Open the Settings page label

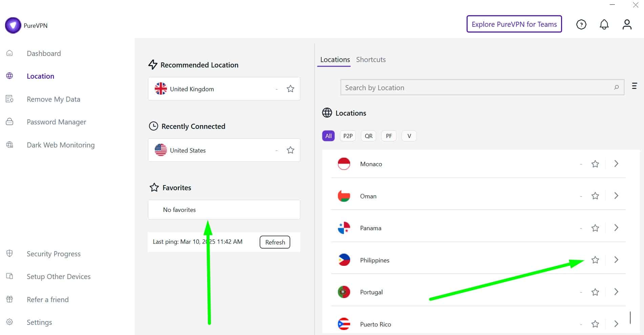tap(39, 322)
